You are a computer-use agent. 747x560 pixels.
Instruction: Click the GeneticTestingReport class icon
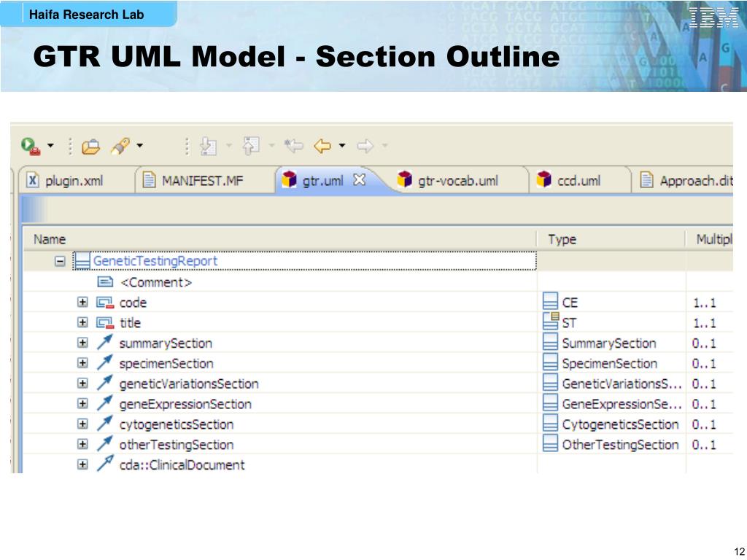(x=82, y=261)
